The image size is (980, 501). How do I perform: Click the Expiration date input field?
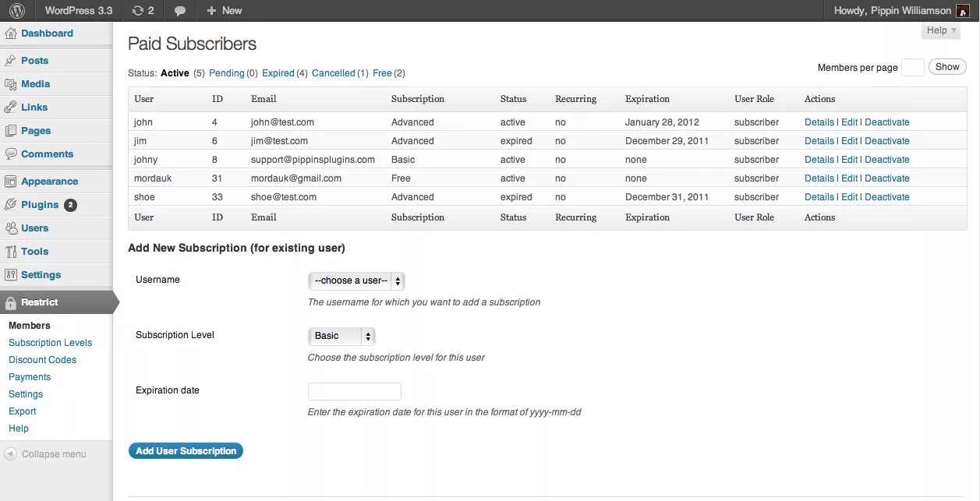tap(354, 390)
